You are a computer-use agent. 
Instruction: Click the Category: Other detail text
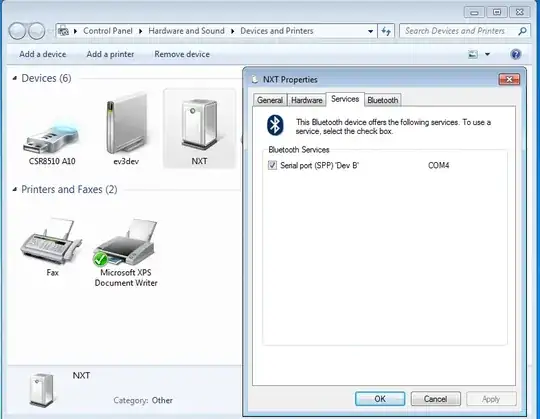[x=143, y=400]
